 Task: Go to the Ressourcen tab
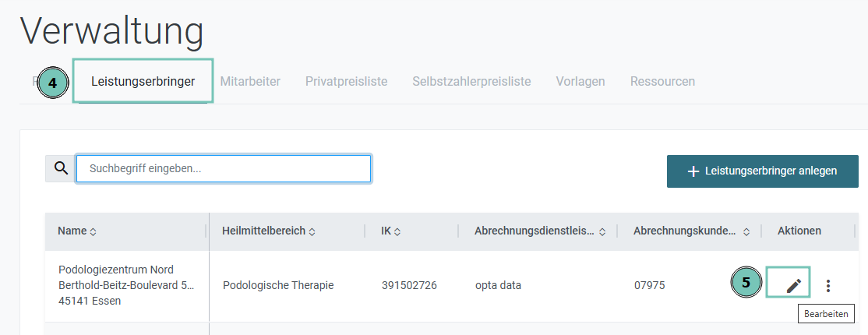pos(662,81)
